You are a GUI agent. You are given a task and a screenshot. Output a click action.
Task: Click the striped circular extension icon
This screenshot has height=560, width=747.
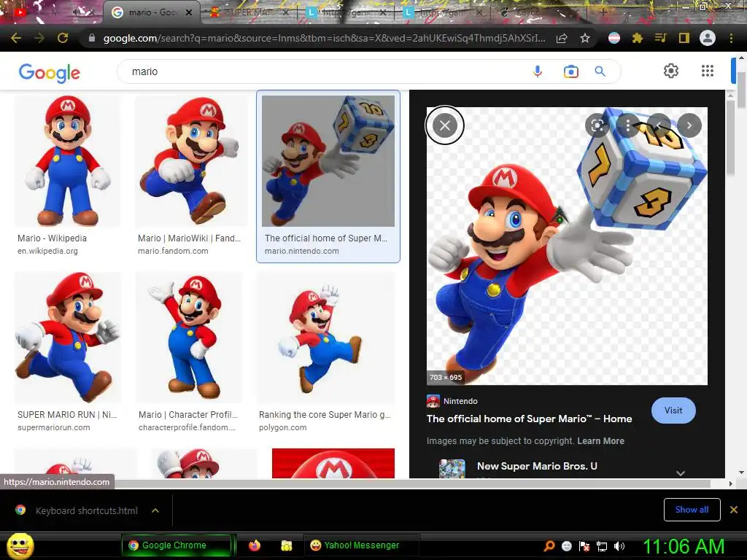click(614, 38)
